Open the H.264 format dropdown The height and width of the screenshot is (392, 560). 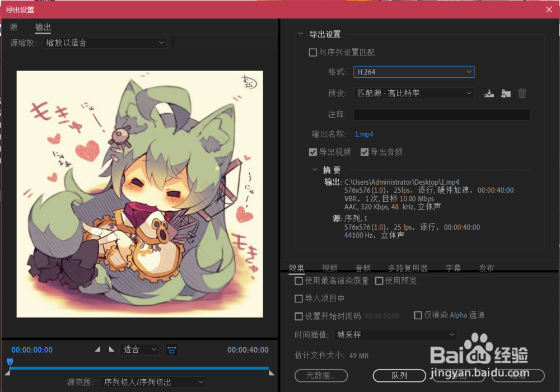(x=414, y=72)
